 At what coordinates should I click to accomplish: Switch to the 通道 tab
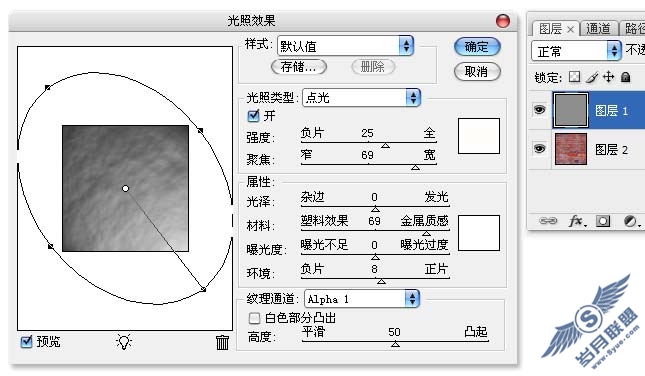(599, 28)
